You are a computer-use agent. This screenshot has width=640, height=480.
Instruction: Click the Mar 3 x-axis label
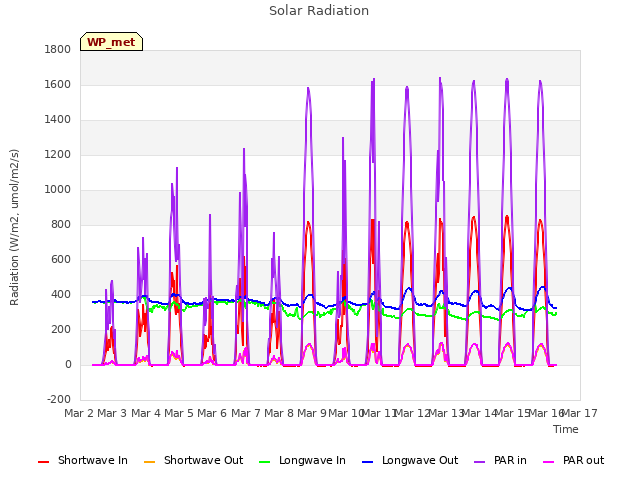click(x=112, y=413)
